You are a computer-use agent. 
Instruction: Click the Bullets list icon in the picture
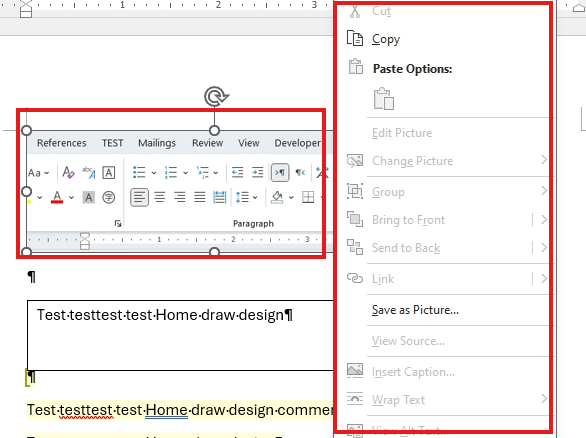(139, 173)
